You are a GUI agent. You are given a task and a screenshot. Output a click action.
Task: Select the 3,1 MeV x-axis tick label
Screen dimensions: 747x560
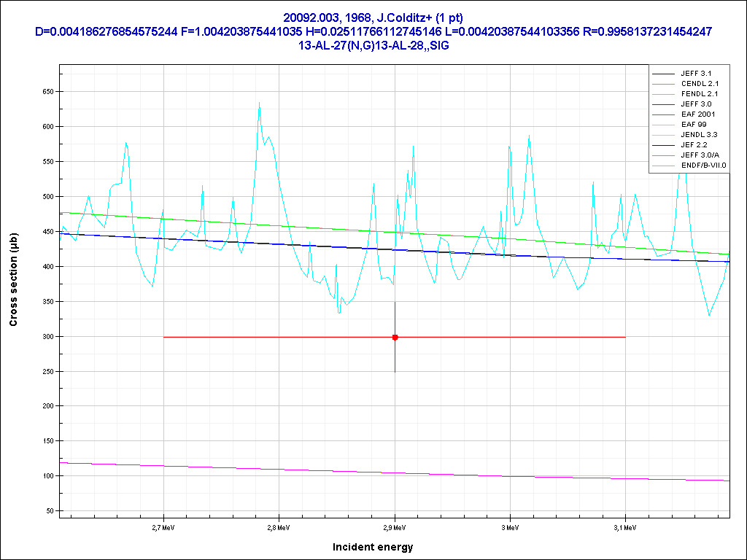coord(625,526)
